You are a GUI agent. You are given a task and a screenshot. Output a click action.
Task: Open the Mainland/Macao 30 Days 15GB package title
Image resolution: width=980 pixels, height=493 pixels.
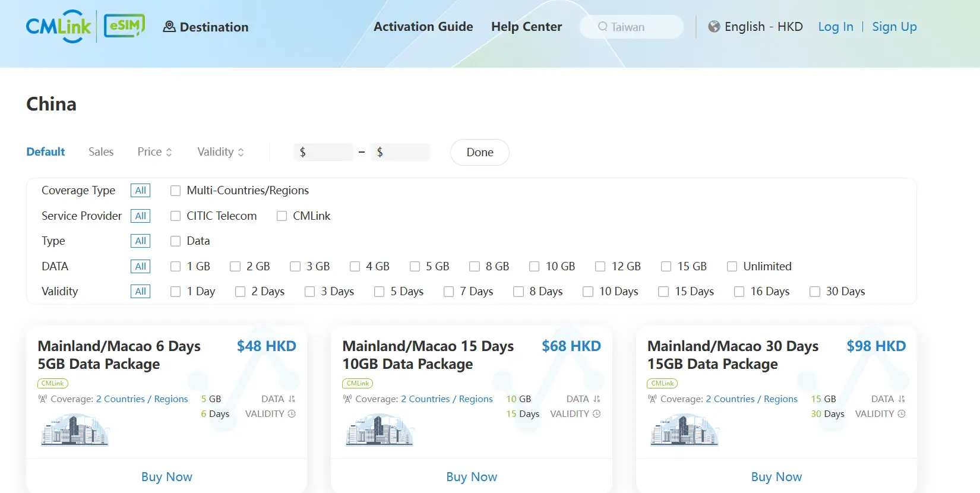733,355
